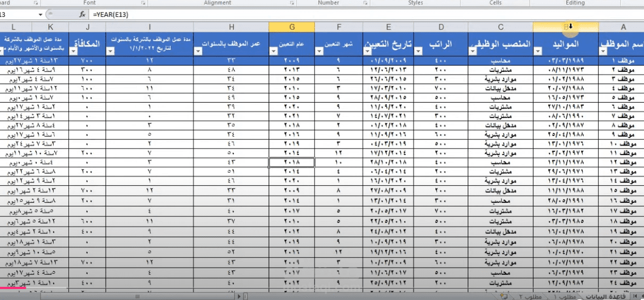Open filter dropdown for عمر الموظف بالسنوات column
Screen dimensions: 644x300
pos(198,52)
